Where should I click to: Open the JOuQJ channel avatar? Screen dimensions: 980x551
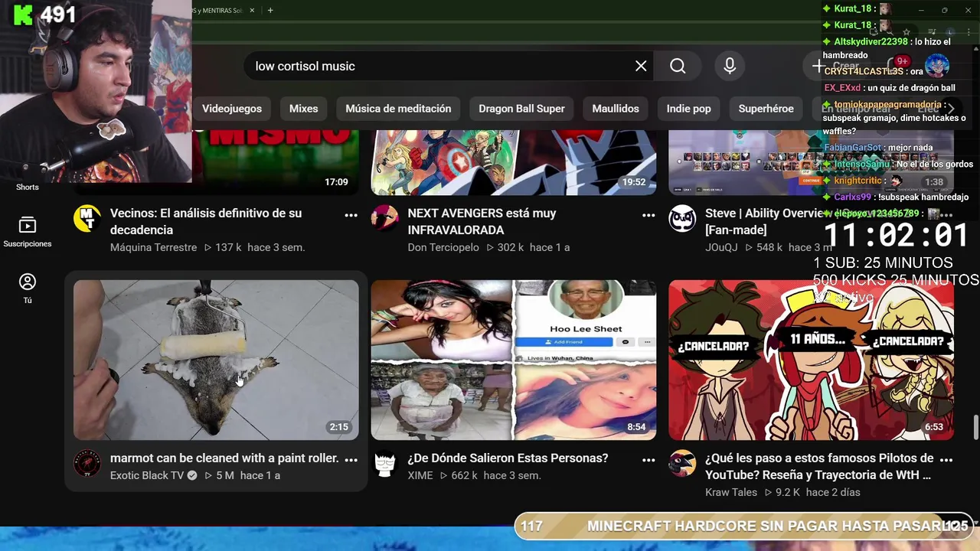682,219
